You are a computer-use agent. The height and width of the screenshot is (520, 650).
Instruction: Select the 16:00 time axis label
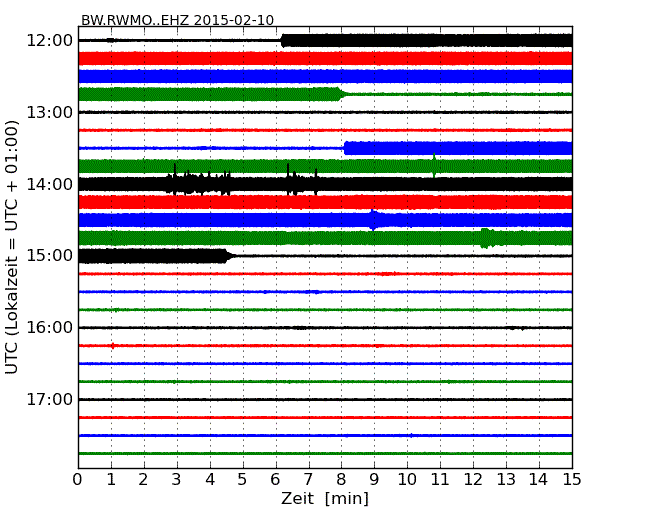coord(49,328)
